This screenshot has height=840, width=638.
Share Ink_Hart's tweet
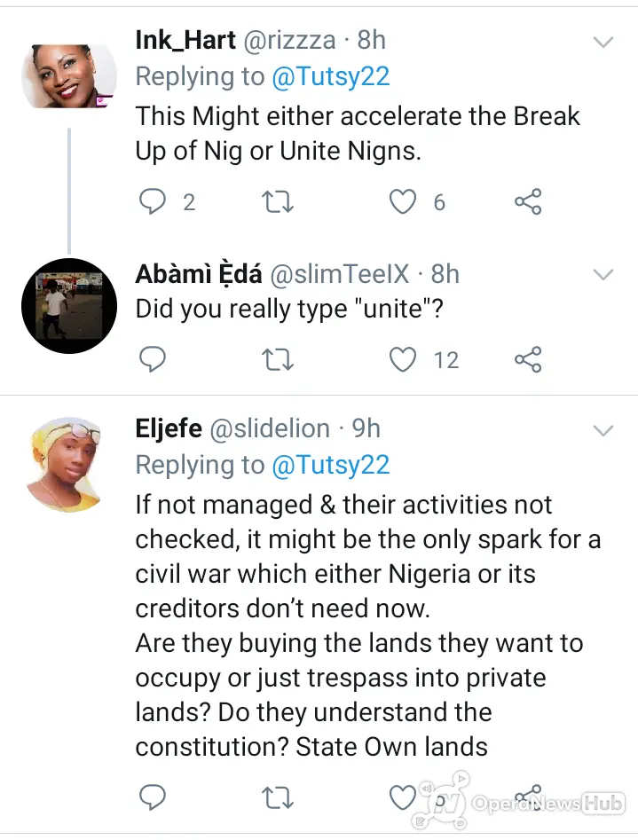pos(528,202)
